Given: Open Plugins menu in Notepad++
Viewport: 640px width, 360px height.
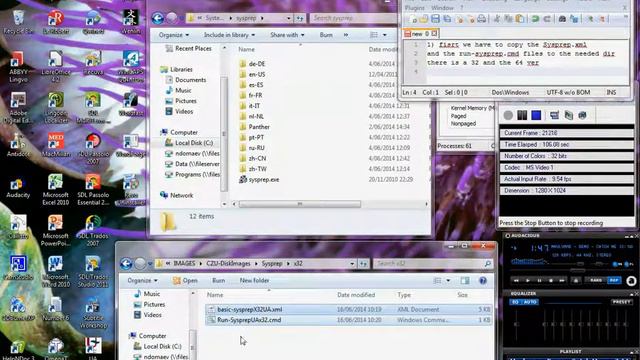Looking at the screenshot, I should 415,8.
